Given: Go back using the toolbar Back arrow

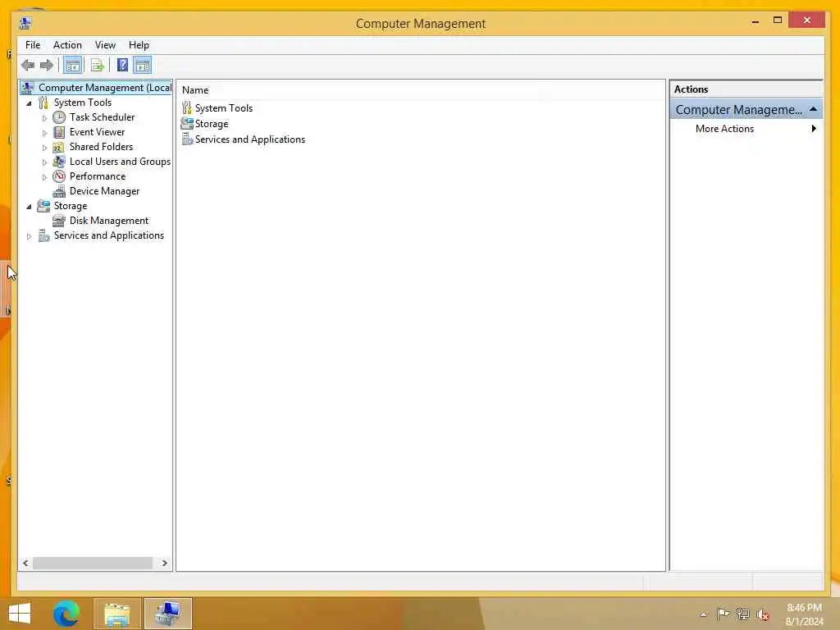Looking at the screenshot, I should pos(28,66).
